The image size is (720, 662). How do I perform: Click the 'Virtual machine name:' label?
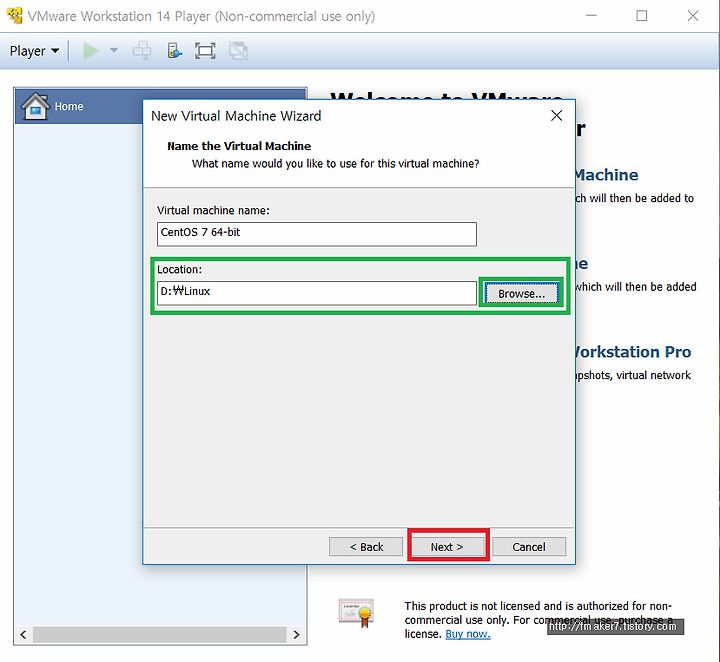click(213, 210)
